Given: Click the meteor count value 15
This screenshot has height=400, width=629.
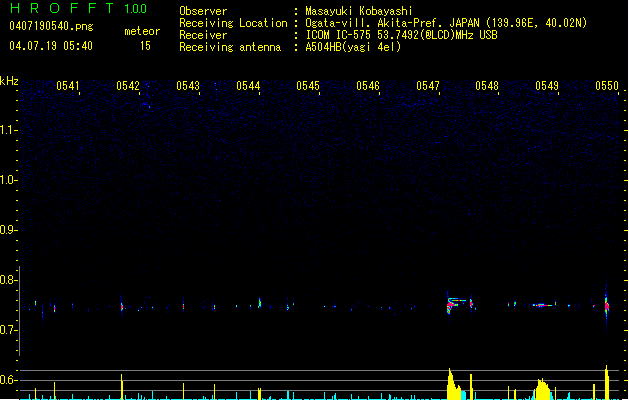Looking at the screenshot, I should (145, 46).
